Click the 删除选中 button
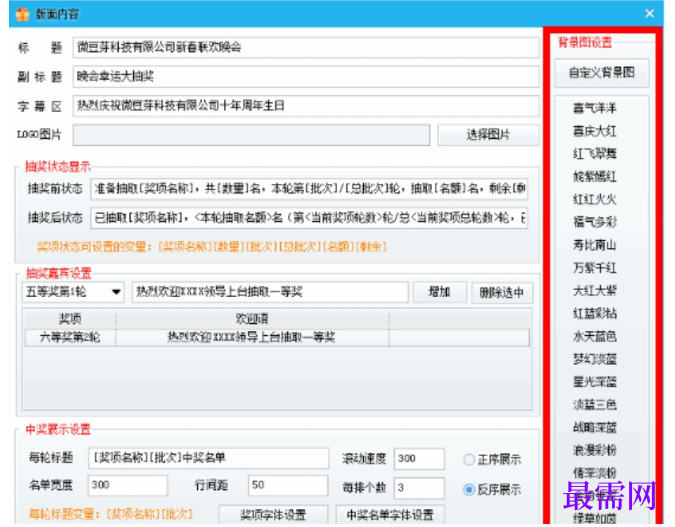The height and width of the screenshot is (527, 675). [x=502, y=293]
